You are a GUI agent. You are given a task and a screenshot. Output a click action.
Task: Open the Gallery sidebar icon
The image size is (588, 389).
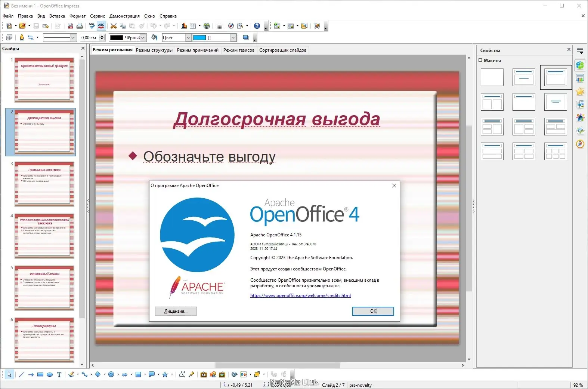pos(580,131)
